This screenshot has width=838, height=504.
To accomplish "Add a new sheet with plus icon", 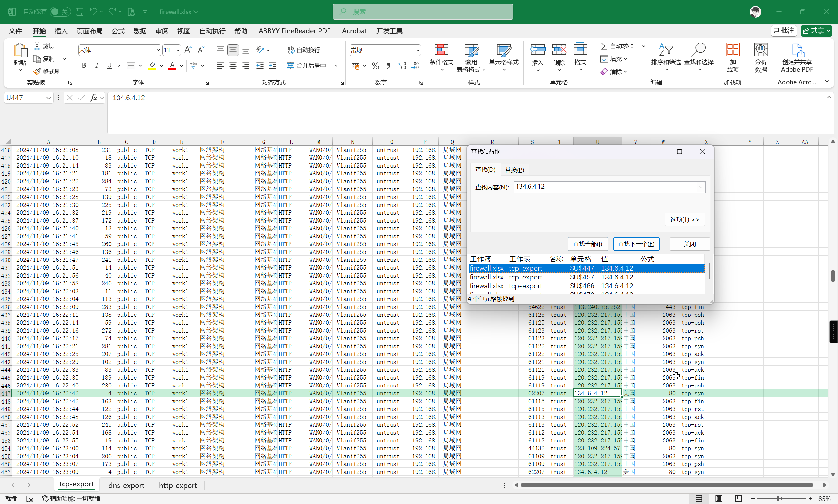I will tap(228, 485).
